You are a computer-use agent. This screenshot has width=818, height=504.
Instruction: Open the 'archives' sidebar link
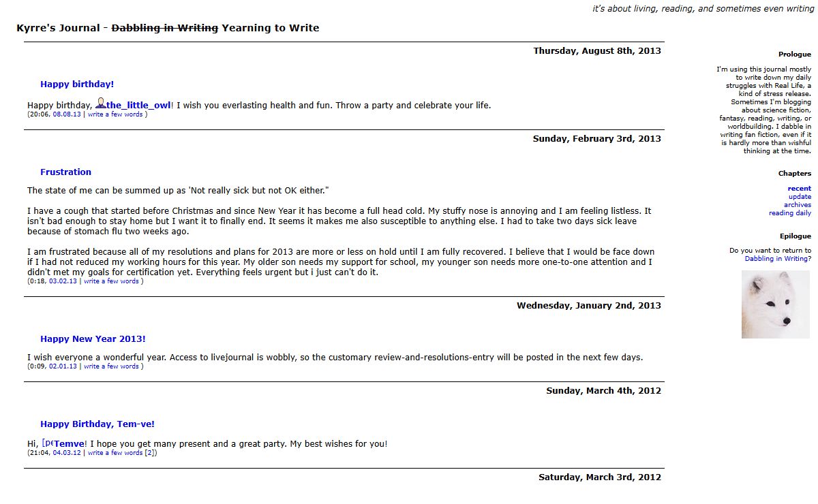pos(798,205)
